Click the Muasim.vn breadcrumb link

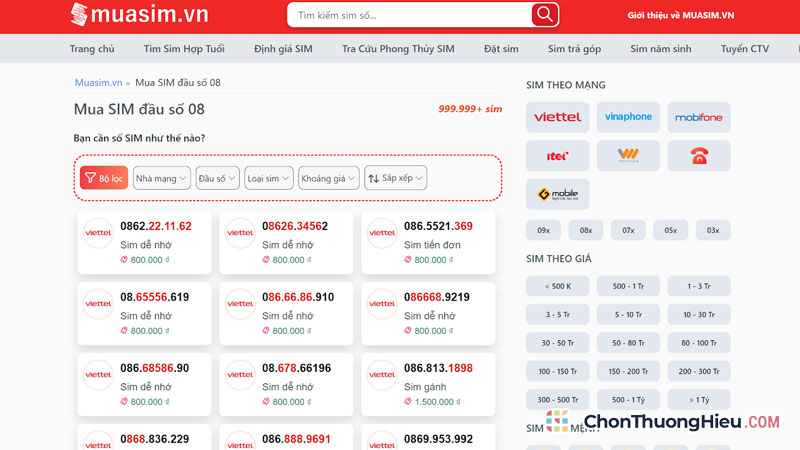point(98,83)
